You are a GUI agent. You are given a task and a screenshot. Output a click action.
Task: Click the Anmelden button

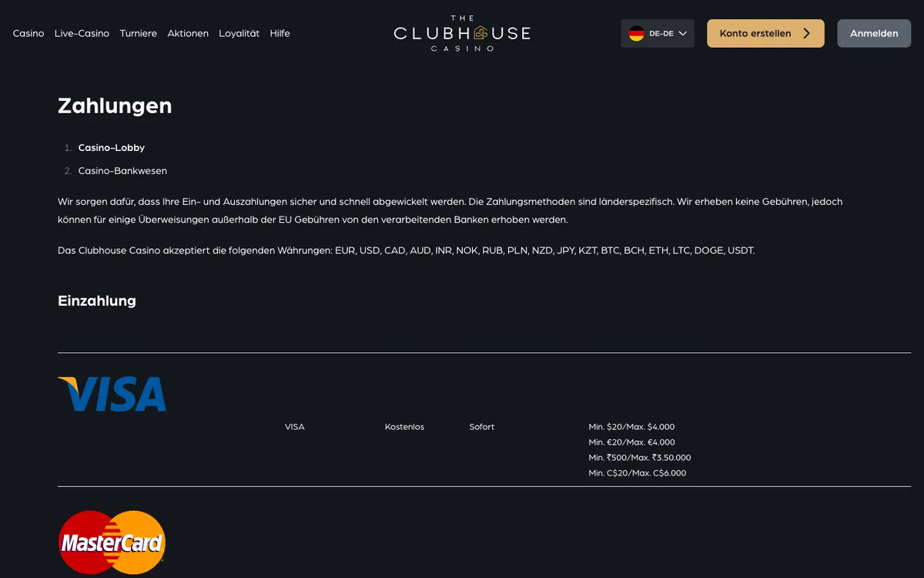tap(874, 33)
